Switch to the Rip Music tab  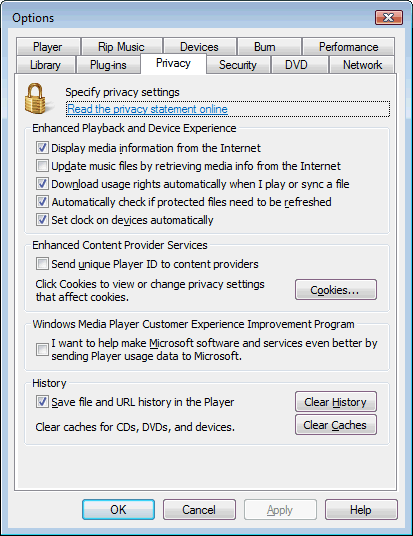pyautogui.click(x=122, y=46)
